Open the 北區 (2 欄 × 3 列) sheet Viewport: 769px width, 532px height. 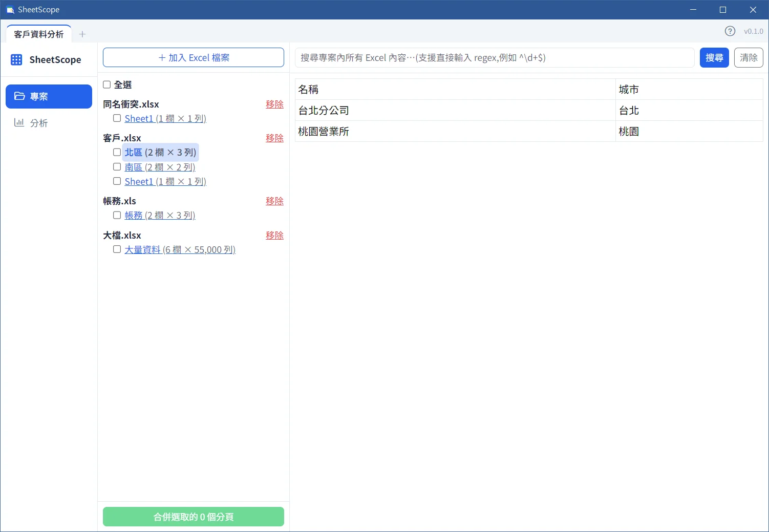point(160,152)
